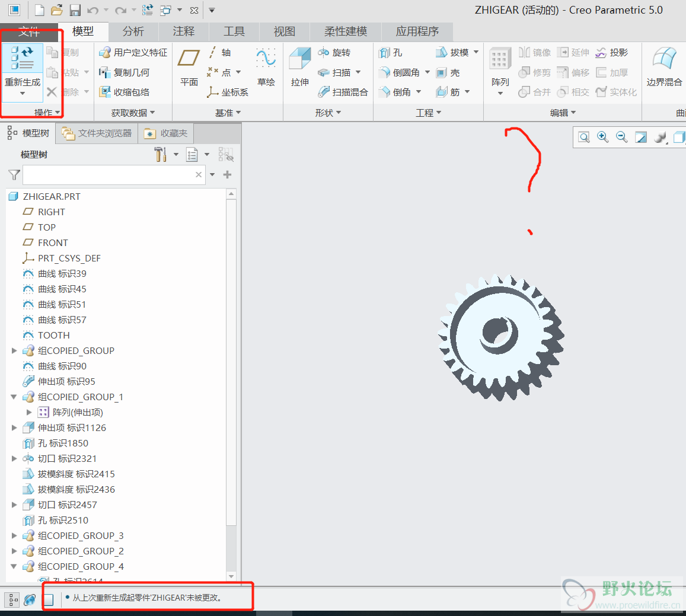The height and width of the screenshot is (616, 686).
Task: Click the New file icon
Action: pos(39,9)
